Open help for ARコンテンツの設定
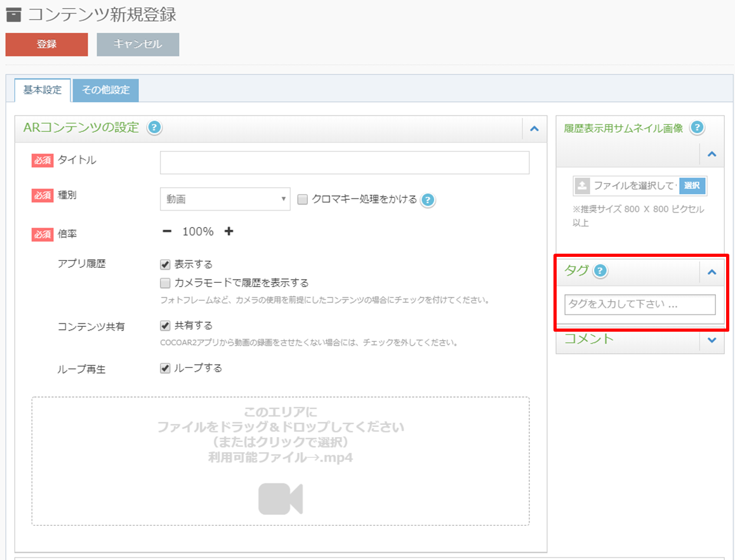This screenshot has height=560, width=735. tap(154, 127)
